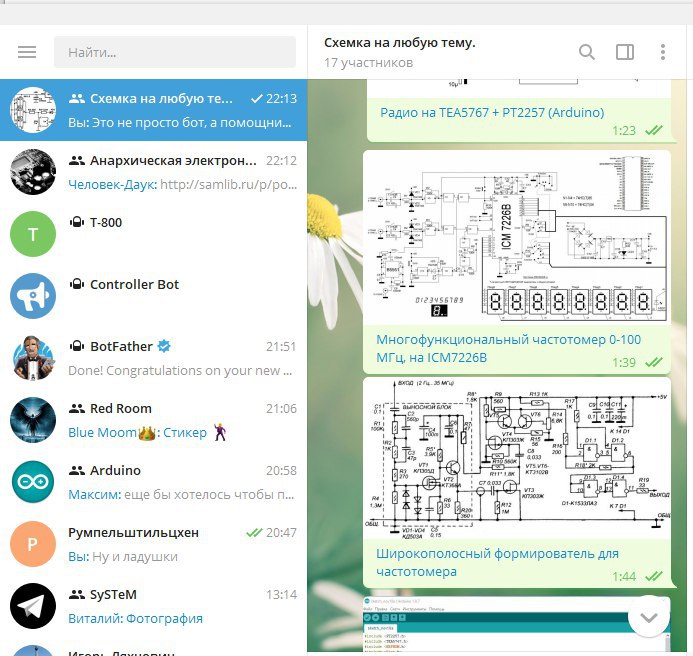
Task: Click the Arduino infinity logo avatar
Action: tap(33, 481)
